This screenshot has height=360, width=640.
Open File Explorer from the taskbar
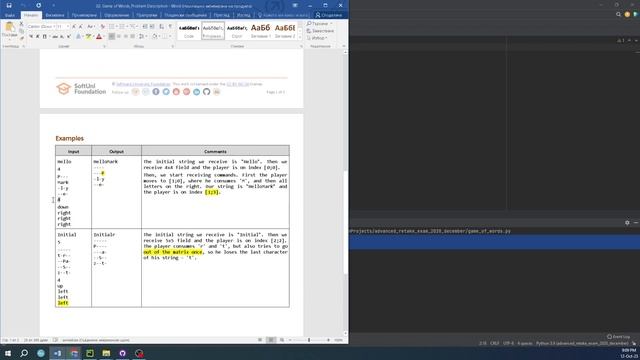pyautogui.click(x=106, y=353)
